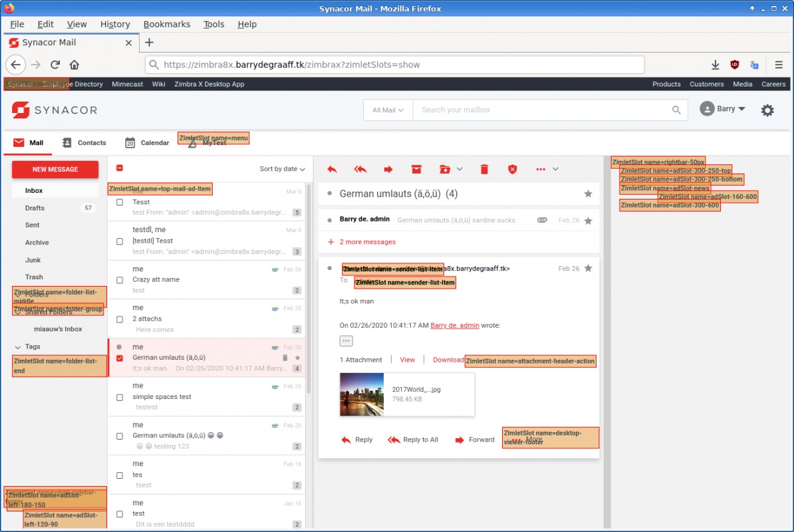The image size is (794, 532).
Task: Click the Forward arrow icon in toolbar
Action: point(388,170)
